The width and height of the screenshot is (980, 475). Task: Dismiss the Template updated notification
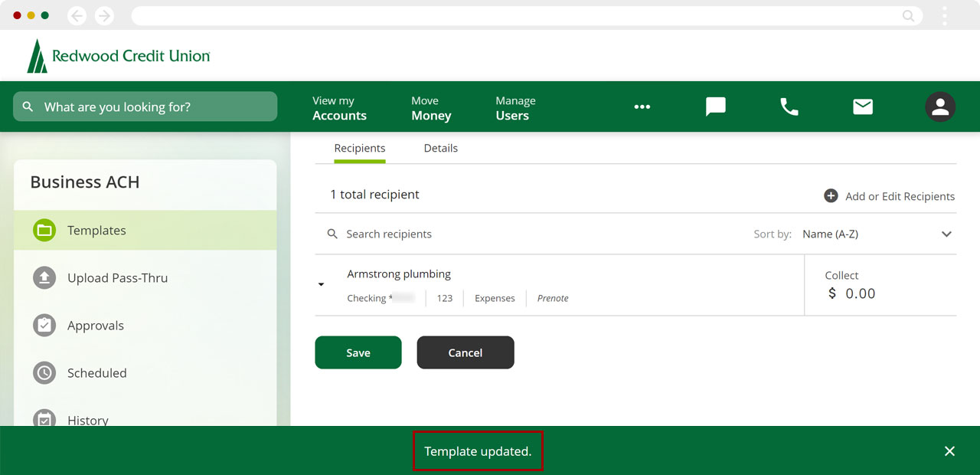pyautogui.click(x=949, y=451)
